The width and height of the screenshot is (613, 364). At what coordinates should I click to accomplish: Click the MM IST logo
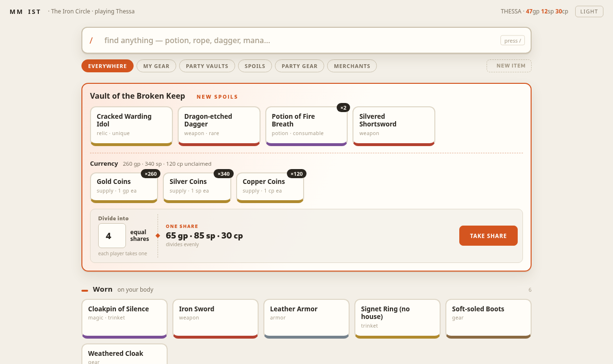25,11
